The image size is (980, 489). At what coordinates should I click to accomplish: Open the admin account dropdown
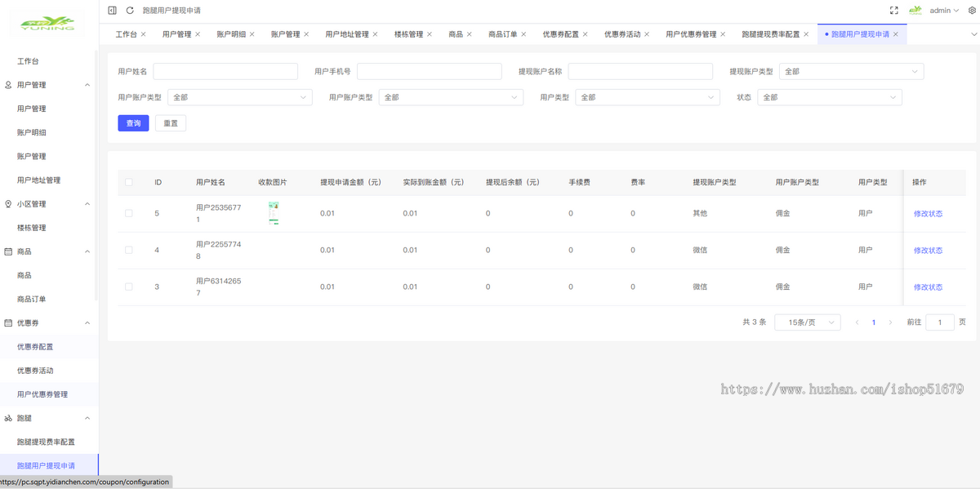click(x=944, y=11)
